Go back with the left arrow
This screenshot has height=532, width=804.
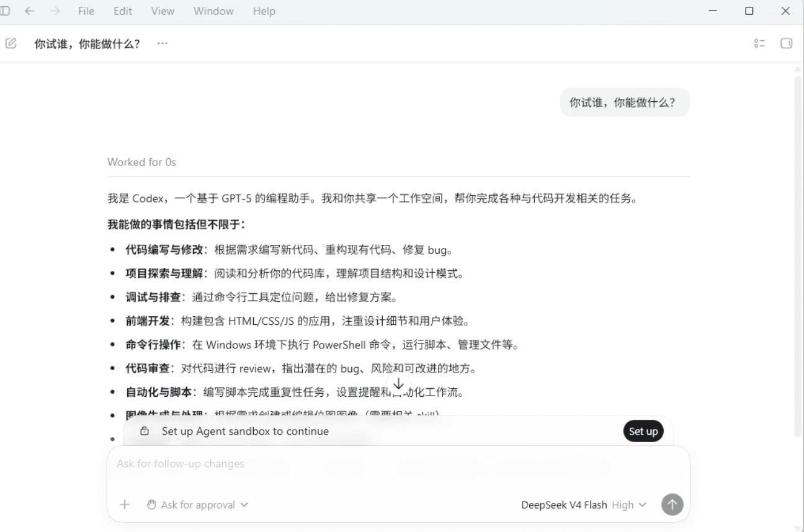(30, 11)
